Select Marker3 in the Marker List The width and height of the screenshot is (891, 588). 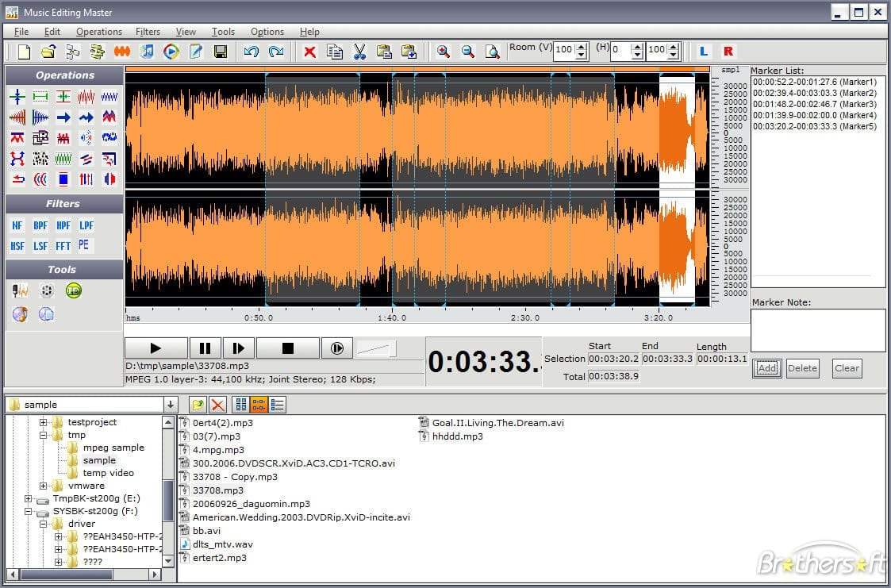point(815,104)
